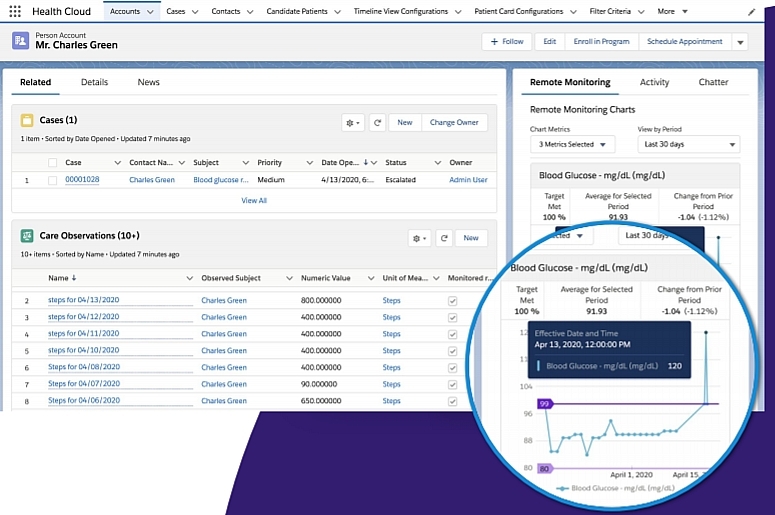Viewport: 775px width, 515px height.
Task: Click the yellow Cases list icon
Action: click(x=27, y=121)
